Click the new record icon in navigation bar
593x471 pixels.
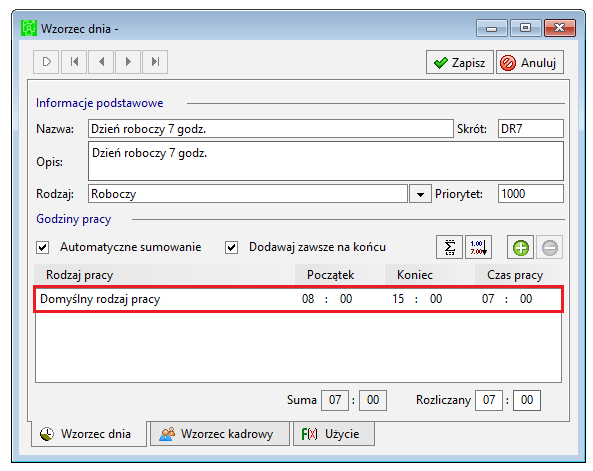[x=46, y=62]
